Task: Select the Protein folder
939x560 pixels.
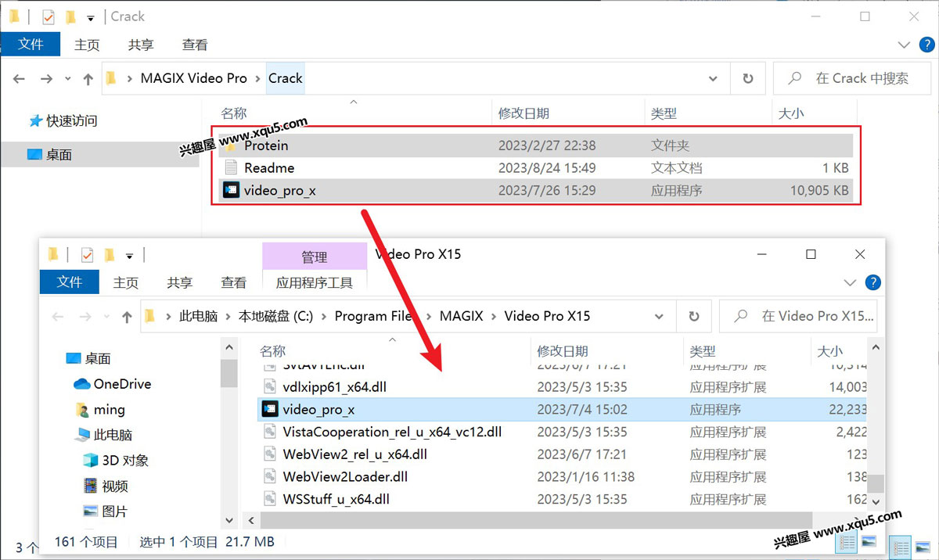Action: 534,145
